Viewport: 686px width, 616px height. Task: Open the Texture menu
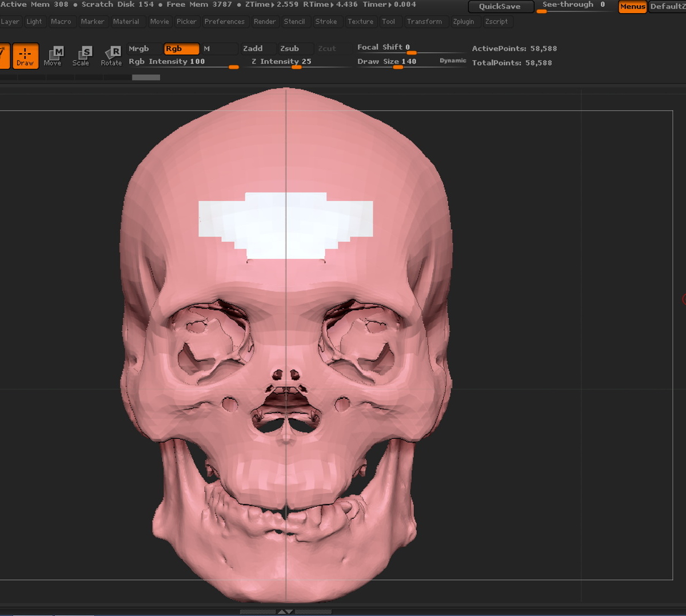[x=361, y=22]
